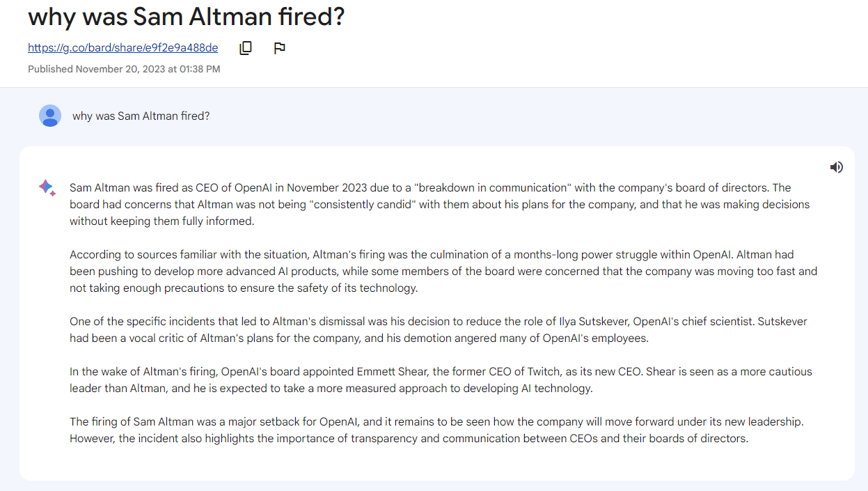Click the user prompt beside the avatar
Screen dimensions: 868x491
[141, 116]
